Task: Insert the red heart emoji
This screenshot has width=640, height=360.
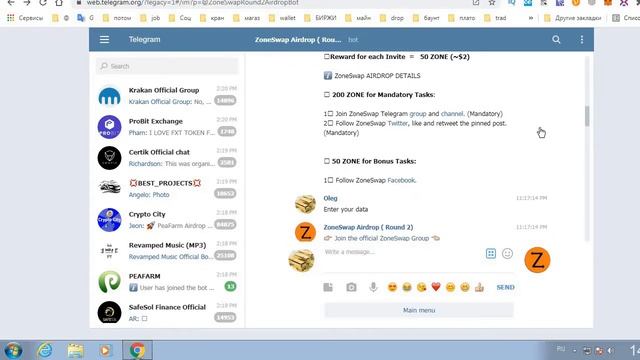Action: click(436, 287)
